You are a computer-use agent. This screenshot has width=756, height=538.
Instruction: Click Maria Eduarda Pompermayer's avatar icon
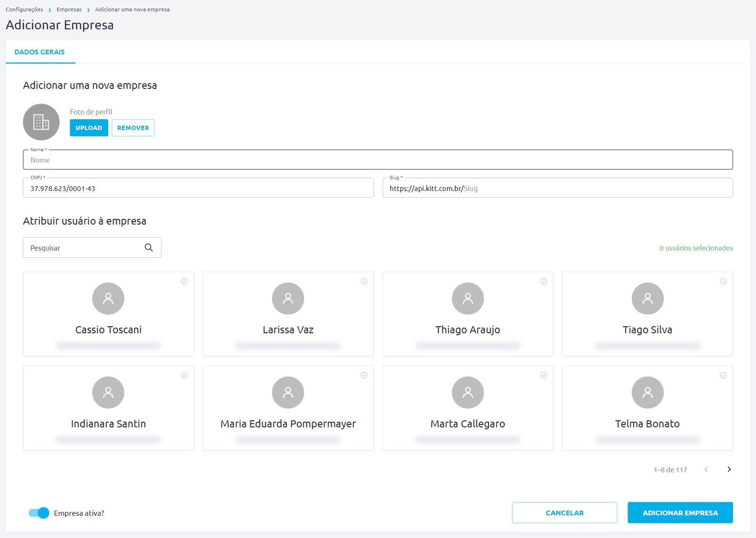tap(288, 392)
